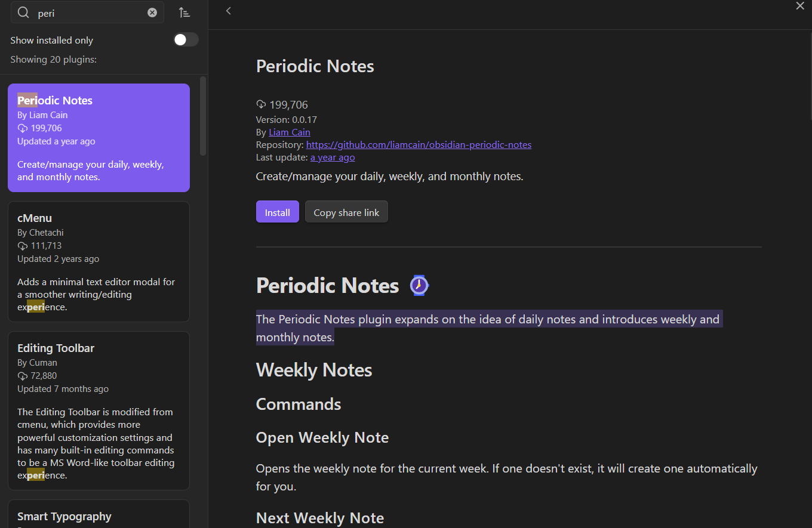Clear the search query with the X icon
Viewport: 812px width, 528px height.
tap(152, 12)
